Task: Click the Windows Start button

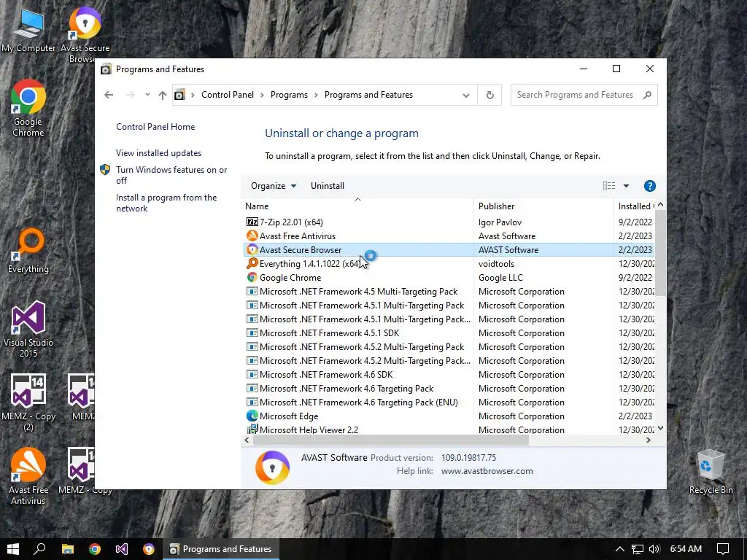Action: click(x=13, y=549)
